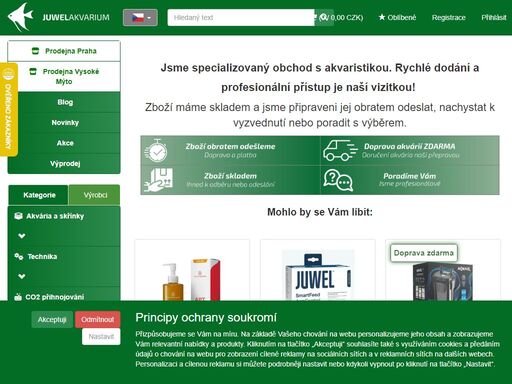Screen dimensions: 512x384
Task: Open 'Zboží obratem odešleme' banner link
Action: [230, 146]
